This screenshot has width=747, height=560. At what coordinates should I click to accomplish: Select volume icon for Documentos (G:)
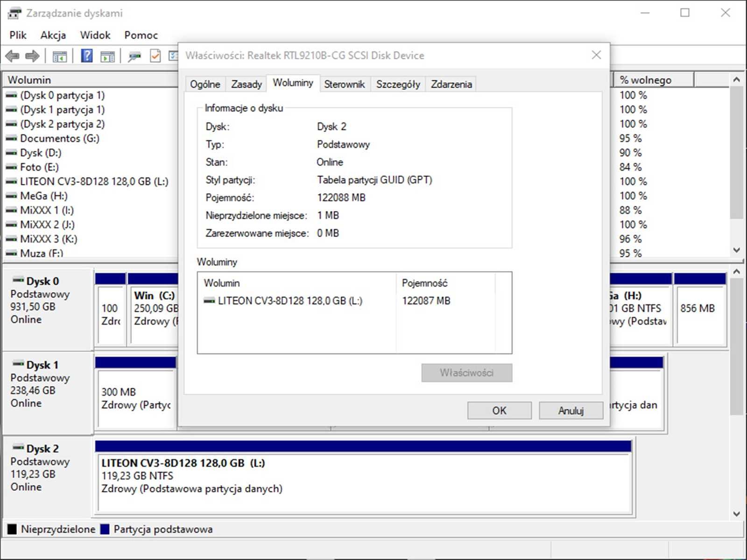(11, 139)
